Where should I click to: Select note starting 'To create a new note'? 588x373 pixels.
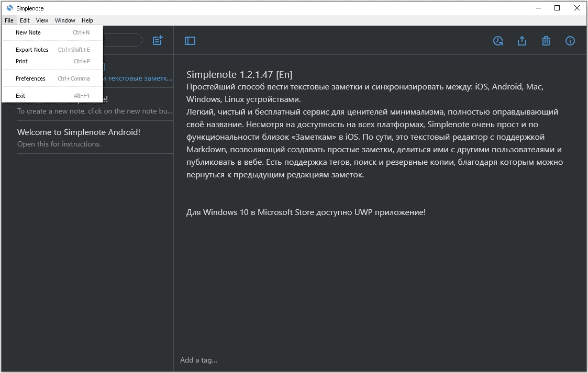95,111
